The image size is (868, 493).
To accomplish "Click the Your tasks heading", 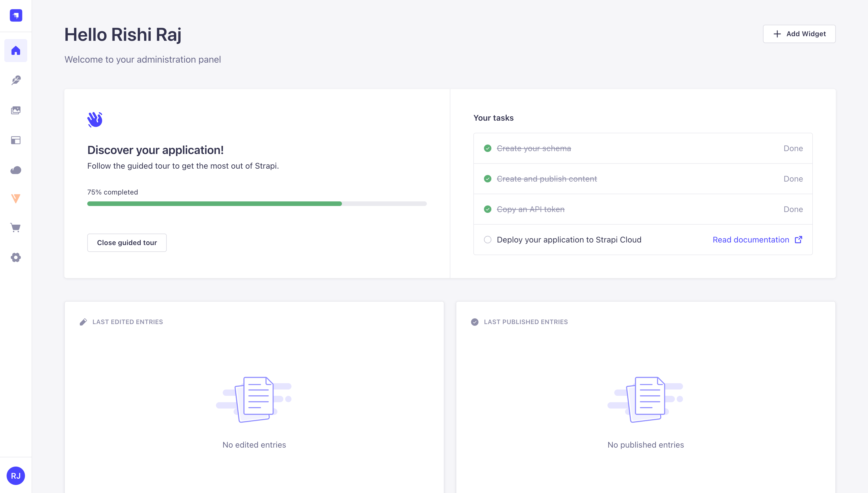I will 493,118.
